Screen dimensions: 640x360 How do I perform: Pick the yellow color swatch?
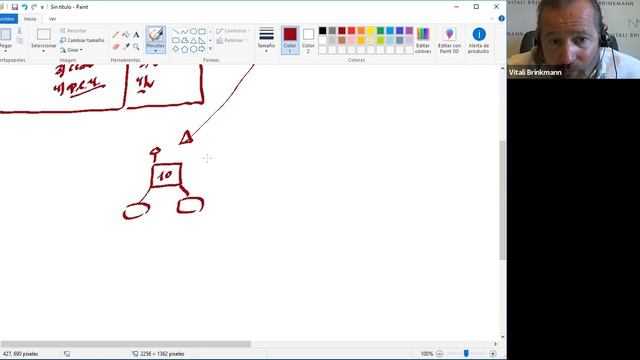click(x=371, y=31)
